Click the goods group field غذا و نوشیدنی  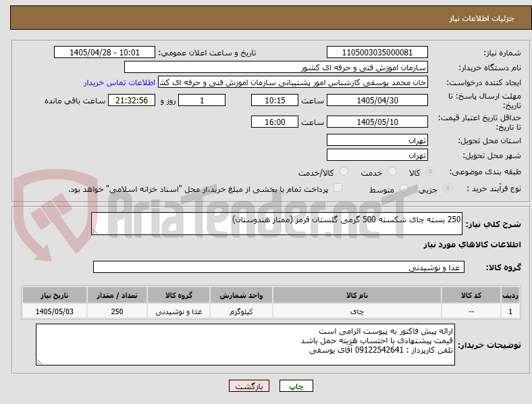[279, 267]
